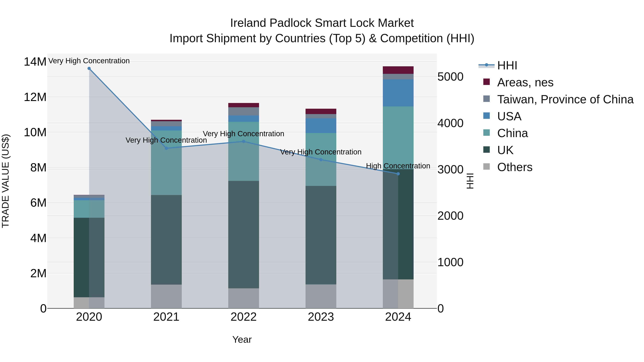Toggle the Others legend label
The image size is (644, 362).
[515, 167]
